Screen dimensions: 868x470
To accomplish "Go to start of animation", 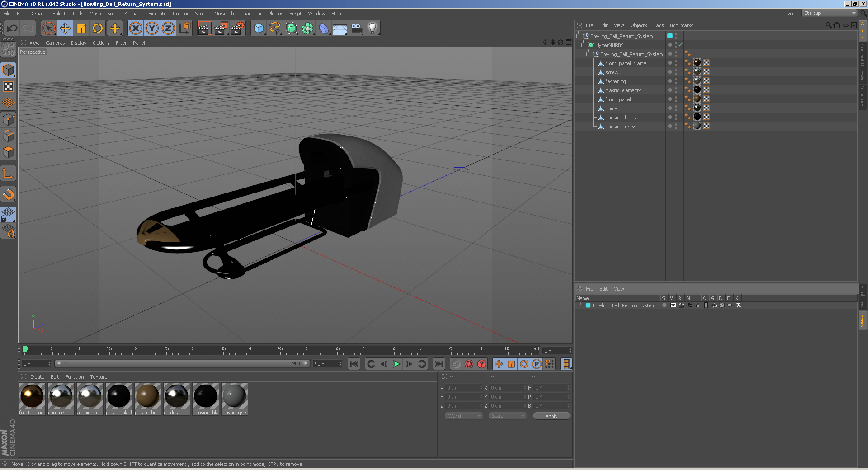I will (354, 364).
